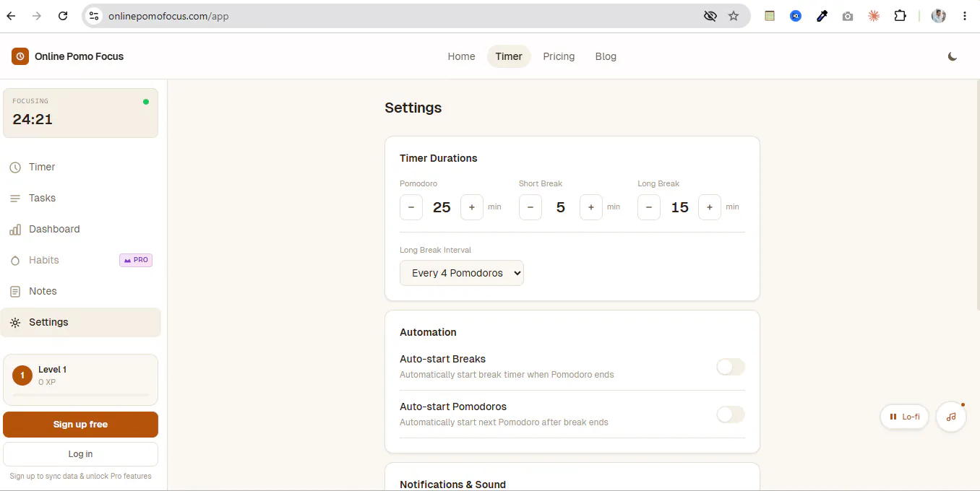Pause the Lo-fi music
The width and height of the screenshot is (980, 491).
coord(904,417)
